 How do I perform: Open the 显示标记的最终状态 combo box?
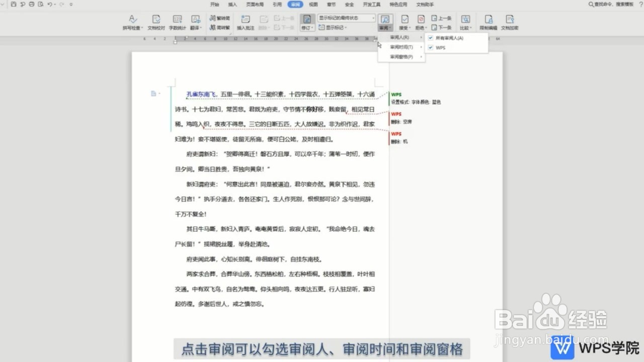pyautogui.click(x=347, y=18)
